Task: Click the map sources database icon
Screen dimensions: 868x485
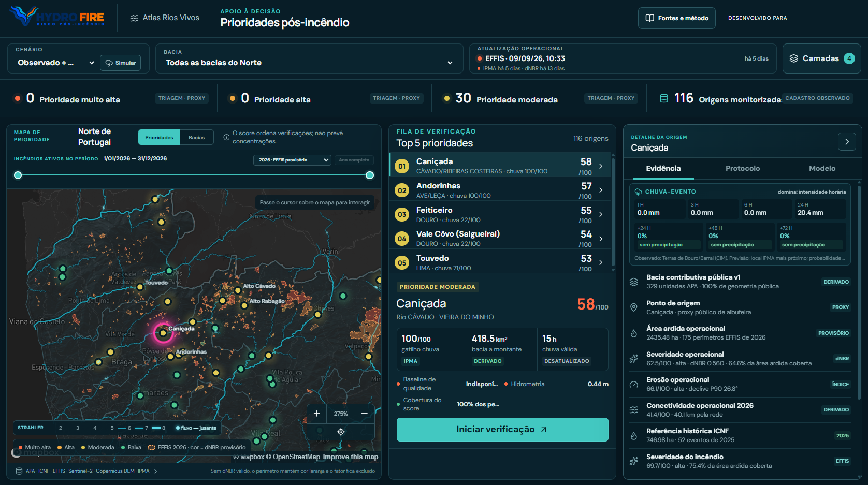Action: coord(19,471)
